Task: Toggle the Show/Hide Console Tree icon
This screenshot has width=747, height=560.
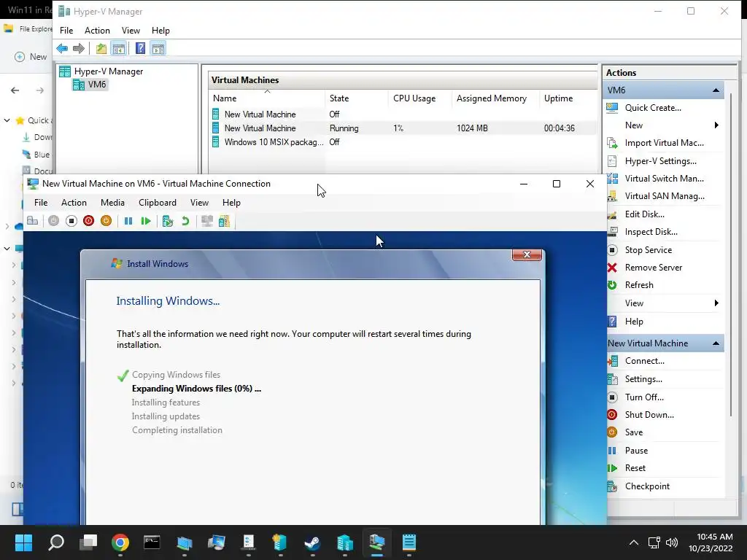Action: click(119, 49)
